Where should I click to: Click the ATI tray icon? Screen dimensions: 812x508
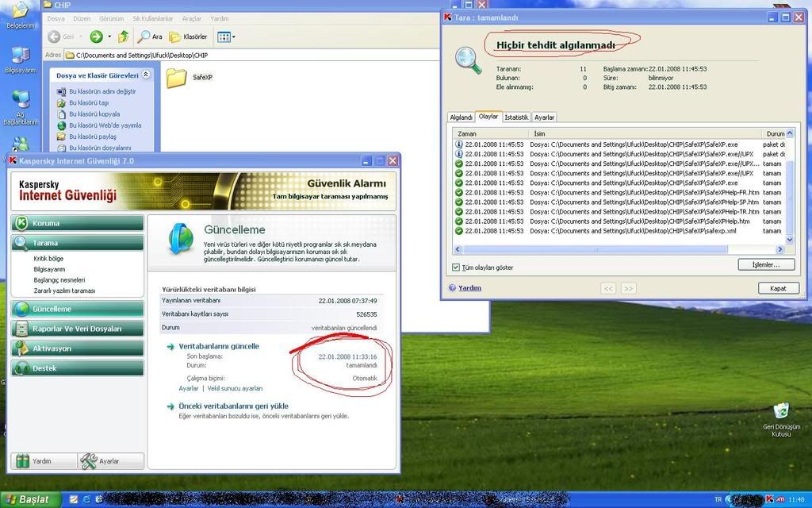pyautogui.click(x=780, y=499)
